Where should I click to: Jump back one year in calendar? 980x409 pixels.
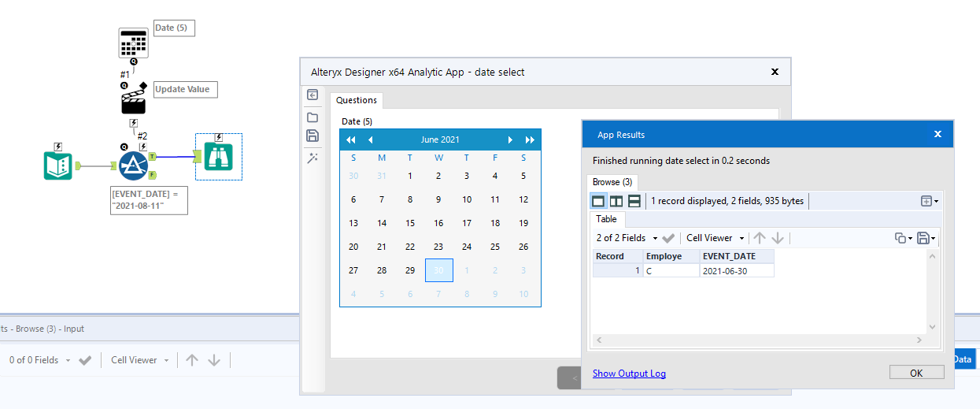point(351,139)
